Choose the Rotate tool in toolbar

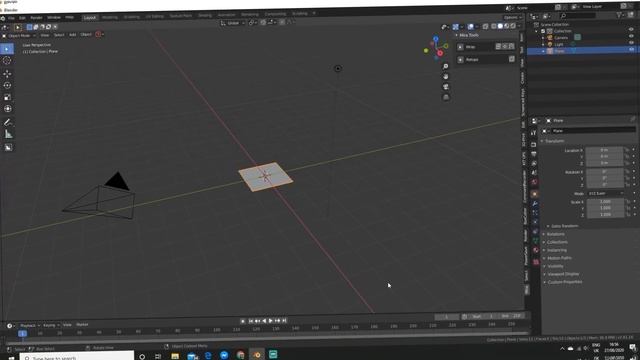[7, 85]
